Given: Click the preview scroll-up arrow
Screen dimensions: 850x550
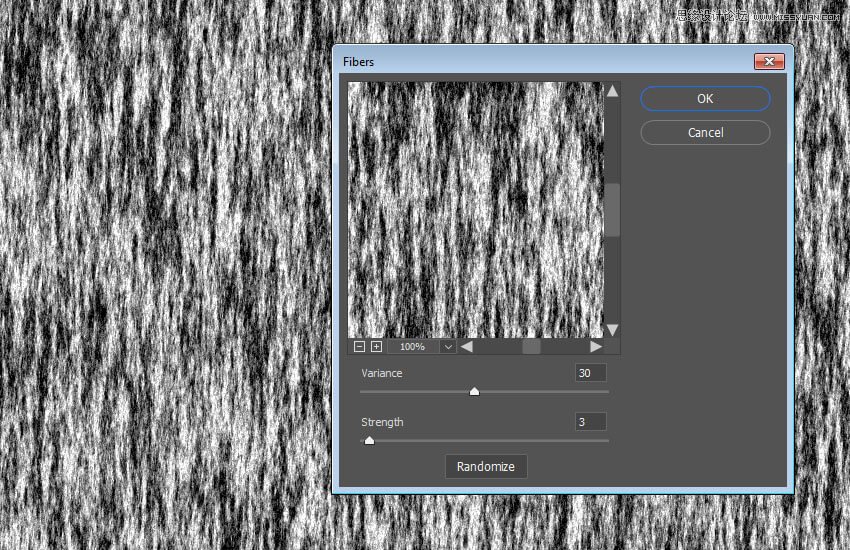Looking at the screenshot, I should click(613, 91).
